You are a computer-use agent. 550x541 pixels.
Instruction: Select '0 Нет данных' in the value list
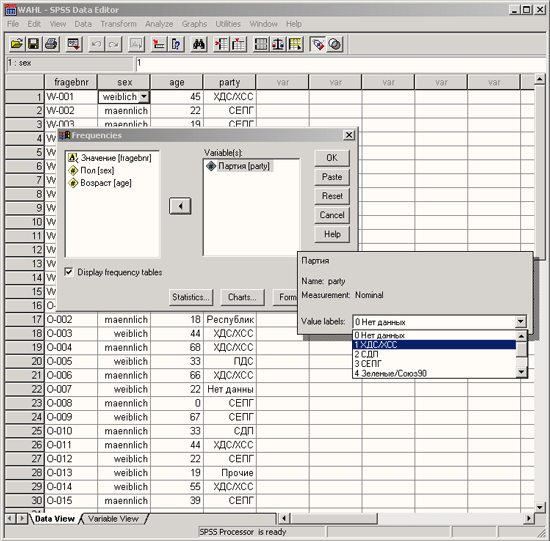pyautogui.click(x=434, y=335)
